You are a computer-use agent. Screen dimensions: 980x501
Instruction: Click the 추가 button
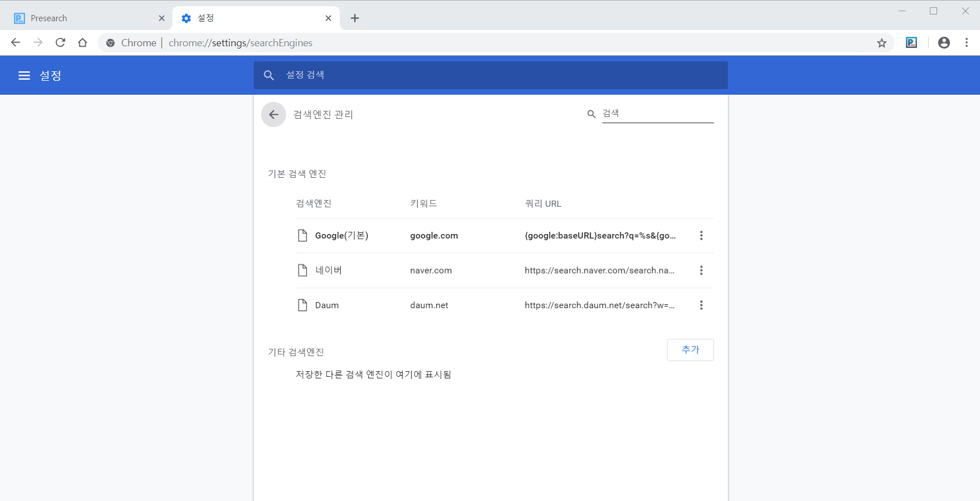[691, 350]
